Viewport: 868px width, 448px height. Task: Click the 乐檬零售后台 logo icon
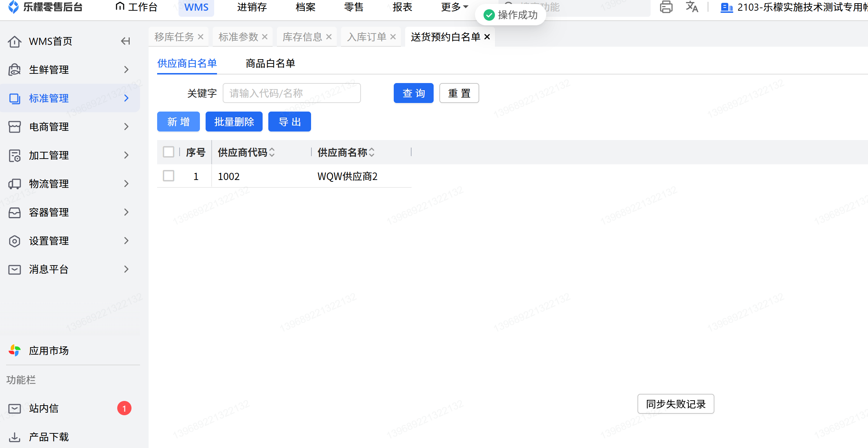click(14, 7)
